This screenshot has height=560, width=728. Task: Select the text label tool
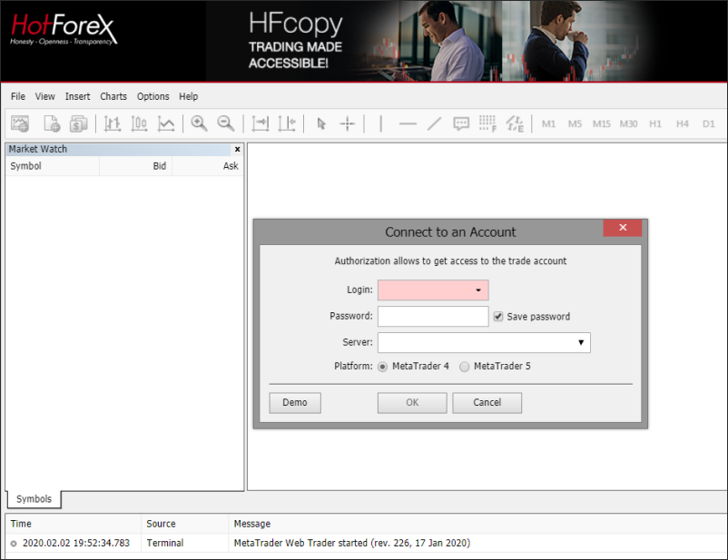click(461, 123)
